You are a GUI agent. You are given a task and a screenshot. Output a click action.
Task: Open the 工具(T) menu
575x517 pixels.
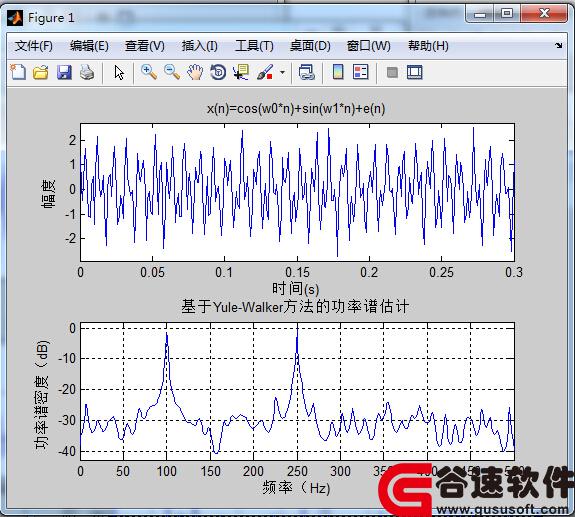(x=254, y=46)
